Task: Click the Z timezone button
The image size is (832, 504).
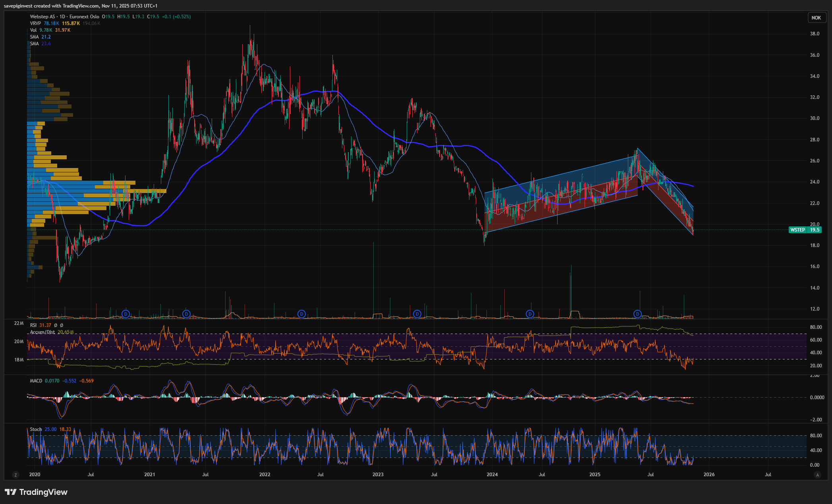Action: (x=15, y=475)
